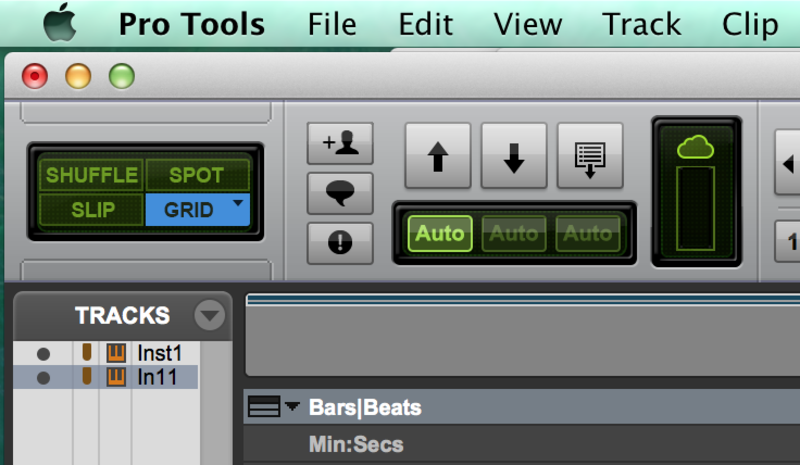Select the Min:Secs ruler label
The image size is (800, 465).
tap(356, 444)
